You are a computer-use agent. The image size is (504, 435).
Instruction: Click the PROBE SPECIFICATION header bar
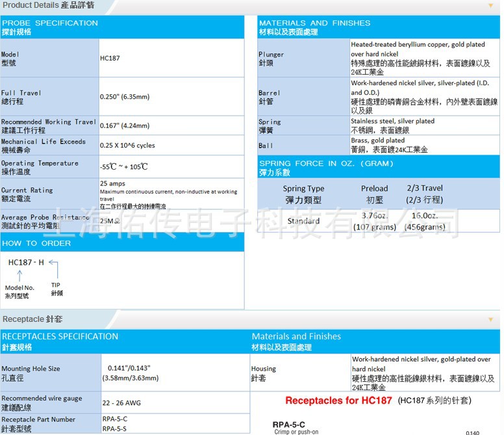point(122,27)
